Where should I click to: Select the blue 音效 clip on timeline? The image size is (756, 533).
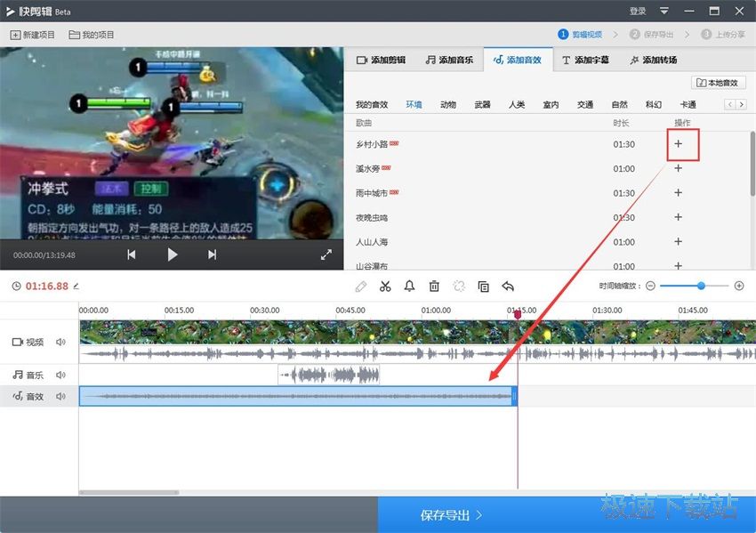298,396
